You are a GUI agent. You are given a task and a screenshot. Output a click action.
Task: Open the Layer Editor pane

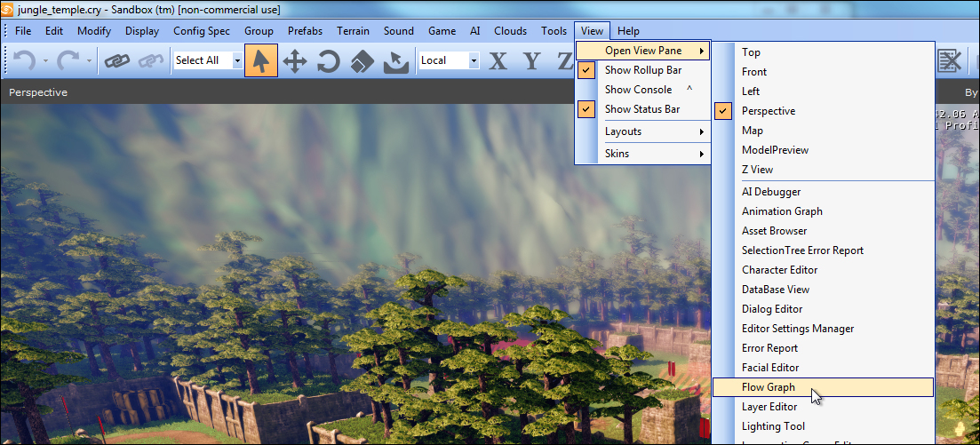[823, 406]
